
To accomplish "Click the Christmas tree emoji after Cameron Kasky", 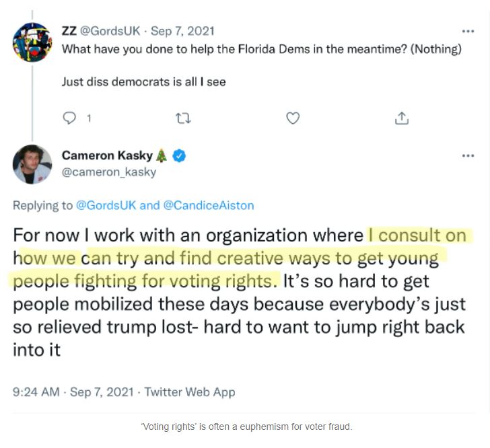I will pyautogui.click(x=162, y=155).
